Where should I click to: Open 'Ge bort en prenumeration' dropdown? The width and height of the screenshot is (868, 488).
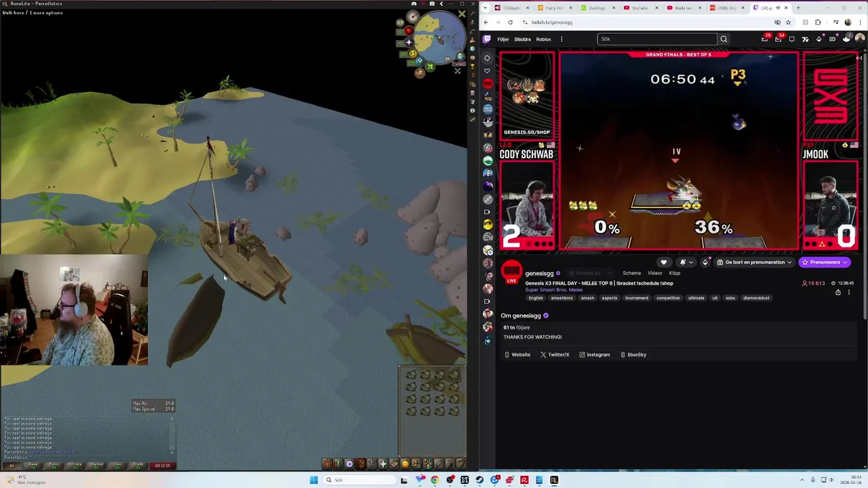pos(754,262)
